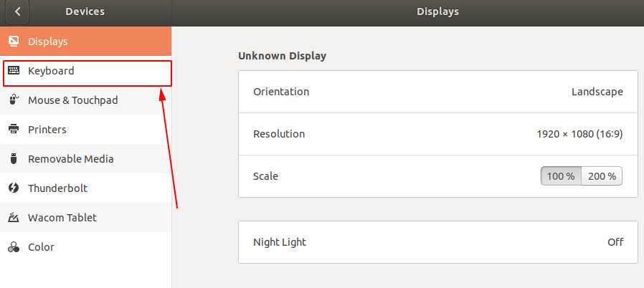
Task: Select the Wacom Tablet entry
Action: [62, 218]
